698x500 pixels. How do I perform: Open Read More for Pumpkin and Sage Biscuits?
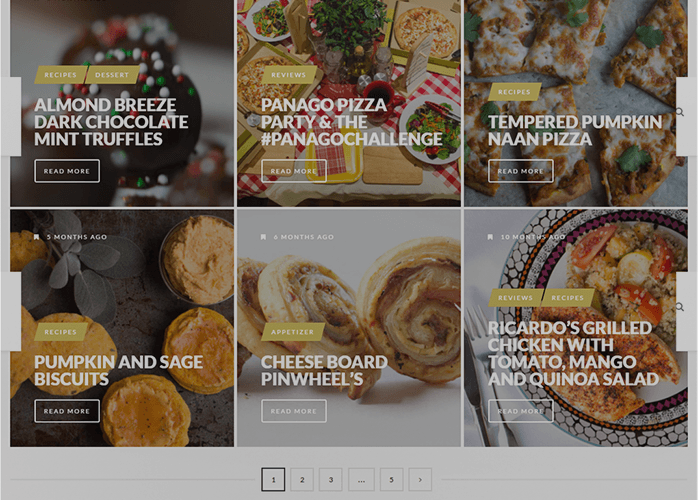pyautogui.click(x=67, y=411)
